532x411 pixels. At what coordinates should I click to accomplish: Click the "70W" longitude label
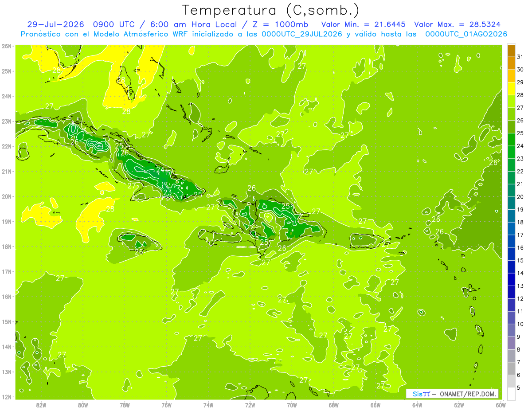[x=292, y=405]
